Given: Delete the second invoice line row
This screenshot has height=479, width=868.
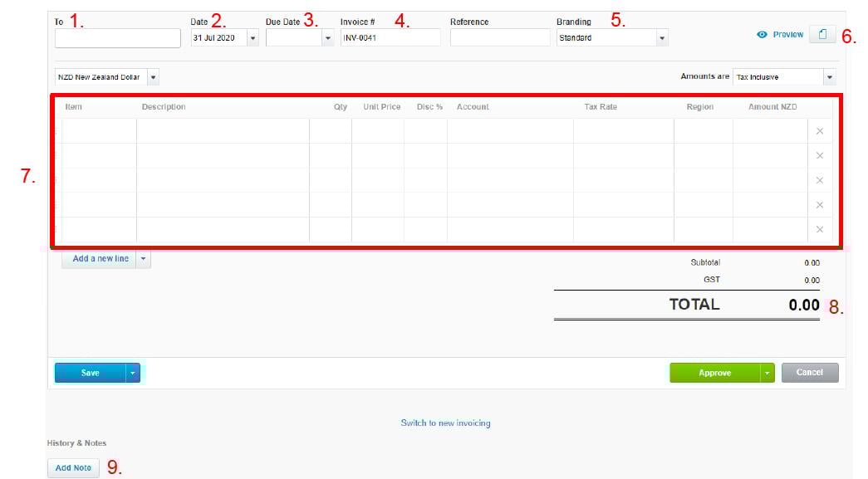Looking at the screenshot, I should (x=820, y=156).
